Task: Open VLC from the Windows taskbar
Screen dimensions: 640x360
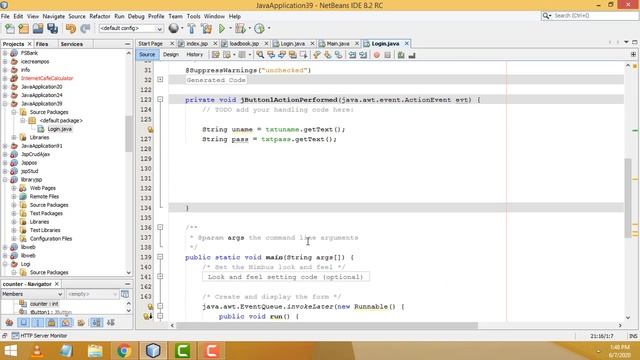Action: (x=37, y=351)
